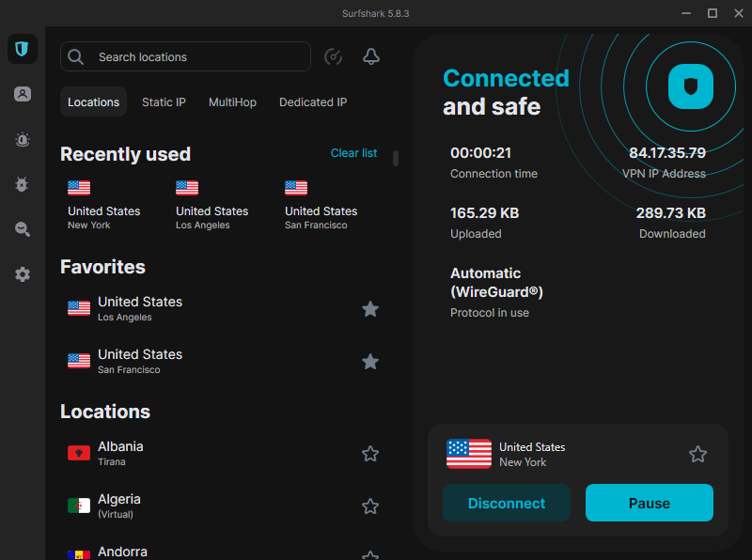Open the Alternative ID person icon in sidebar
The width and height of the screenshot is (752, 560).
click(x=22, y=94)
